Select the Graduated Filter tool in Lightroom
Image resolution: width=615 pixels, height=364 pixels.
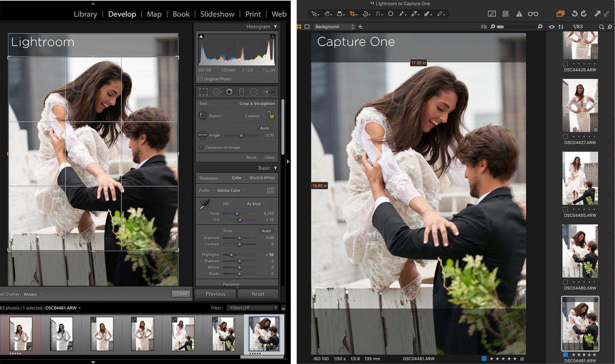pyautogui.click(x=241, y=92)
